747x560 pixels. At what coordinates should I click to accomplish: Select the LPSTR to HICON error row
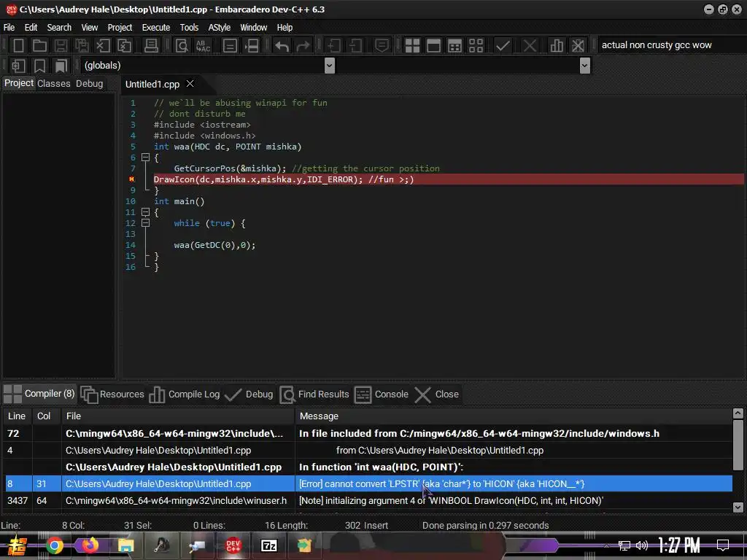[368, 484]
